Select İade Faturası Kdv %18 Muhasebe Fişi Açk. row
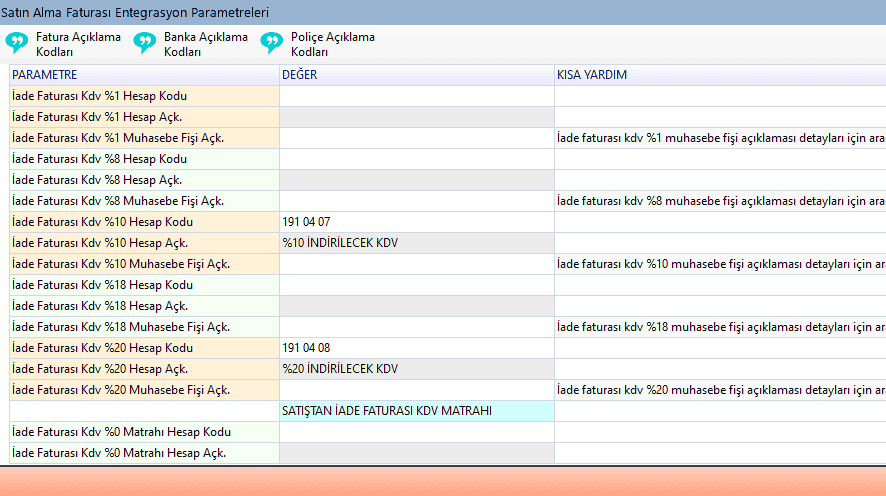 [x=144, y=327]
